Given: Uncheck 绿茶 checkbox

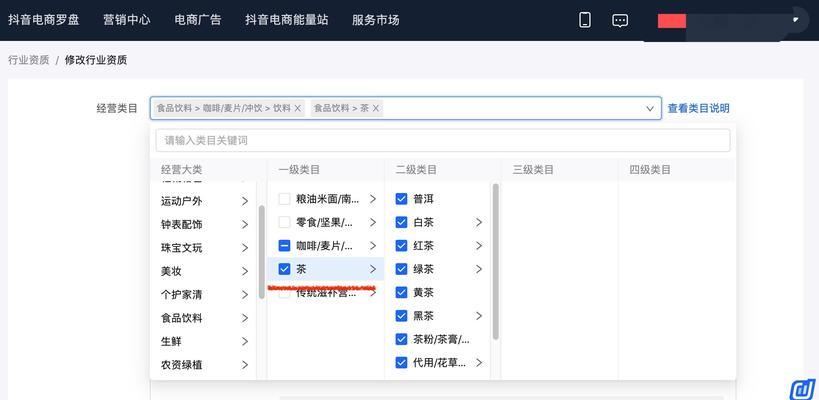Looking at the screenshot, I should [401, 269].
